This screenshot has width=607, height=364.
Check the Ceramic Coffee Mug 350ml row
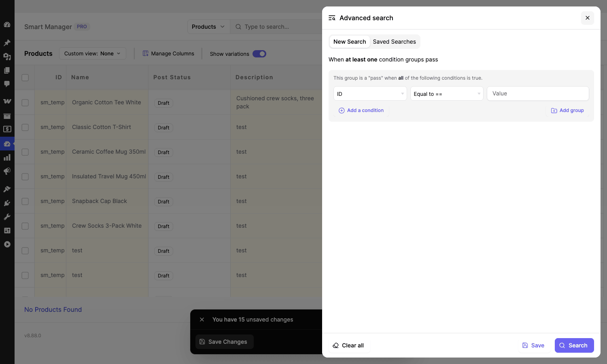click(x=25, y=152)
